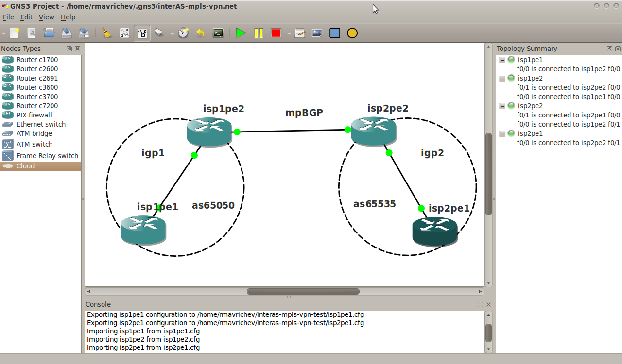Collapse isp1pe1 in Topology Summary
Screen dimensions: 622x364
[x=502, y=60]
